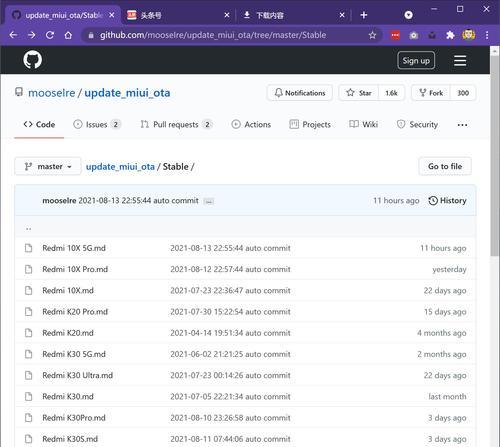The image size is (500, 447).
Task: Click the page vertical scrollbar thumb
Action: 495,157
